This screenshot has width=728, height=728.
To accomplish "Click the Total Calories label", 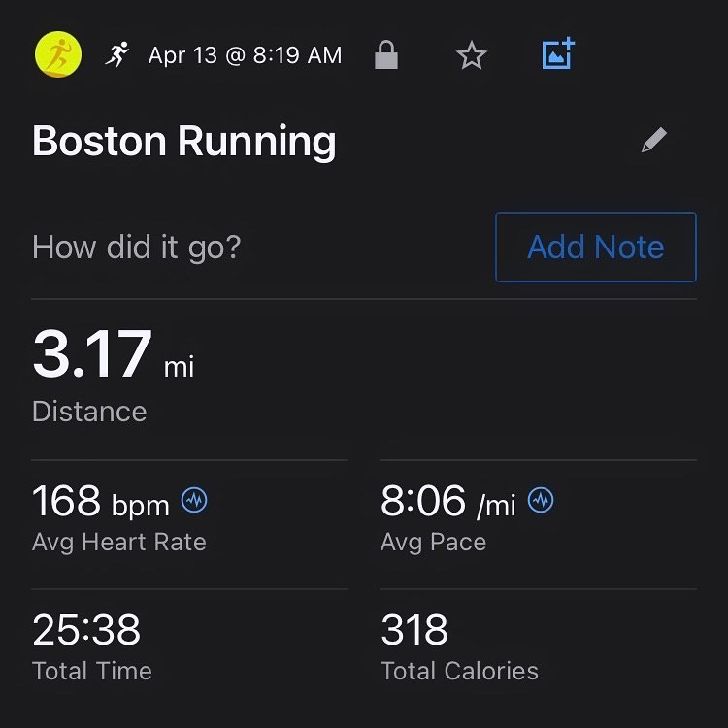I will tap(459, 671).
